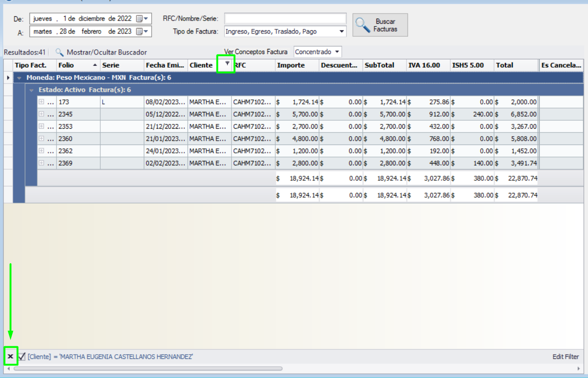Select the folio 2345 cell
Viewport: 588px width, 378px height.
pos(78,114)
